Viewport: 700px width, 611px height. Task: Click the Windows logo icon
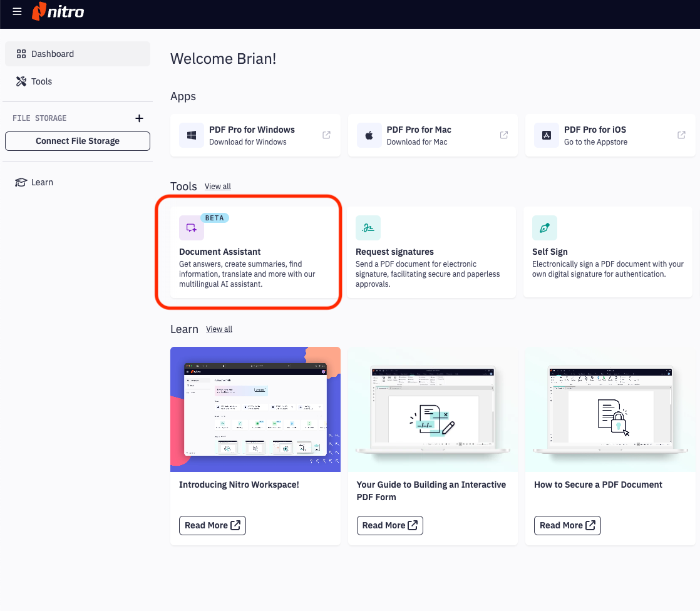(x=192, y=135)
